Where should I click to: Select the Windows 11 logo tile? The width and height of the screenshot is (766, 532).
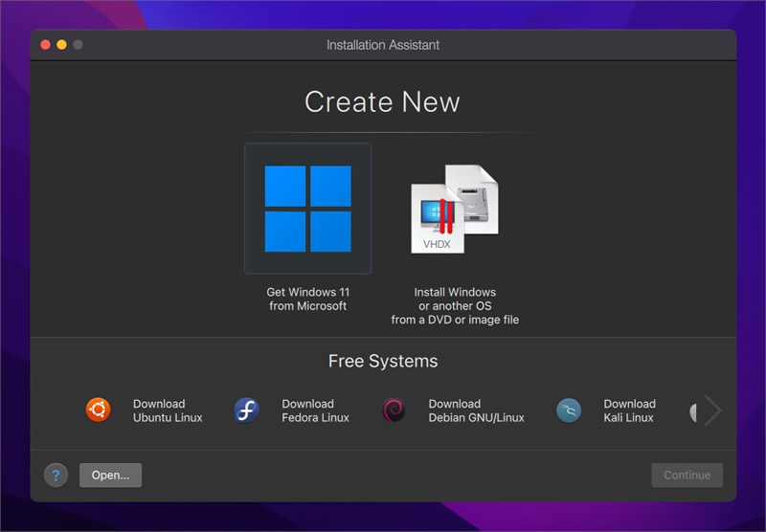pyautogui.click(x=307, y=209)
